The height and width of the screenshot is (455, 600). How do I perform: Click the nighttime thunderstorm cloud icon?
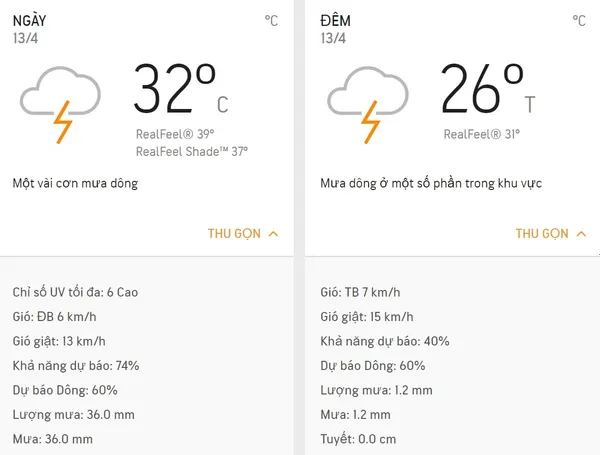coord(367,104)
